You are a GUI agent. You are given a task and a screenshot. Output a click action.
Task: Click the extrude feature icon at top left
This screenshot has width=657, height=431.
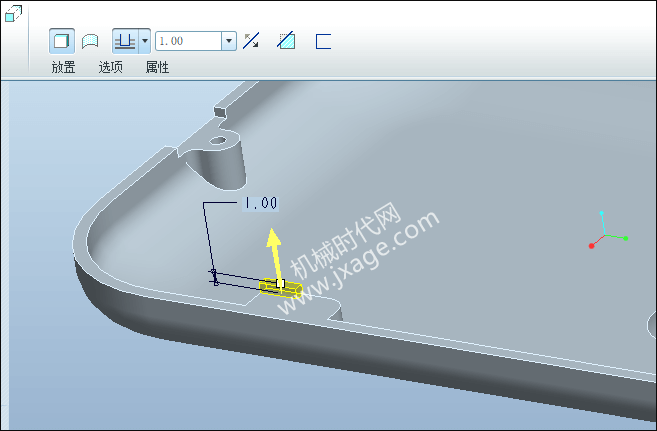tap(13, 14)
